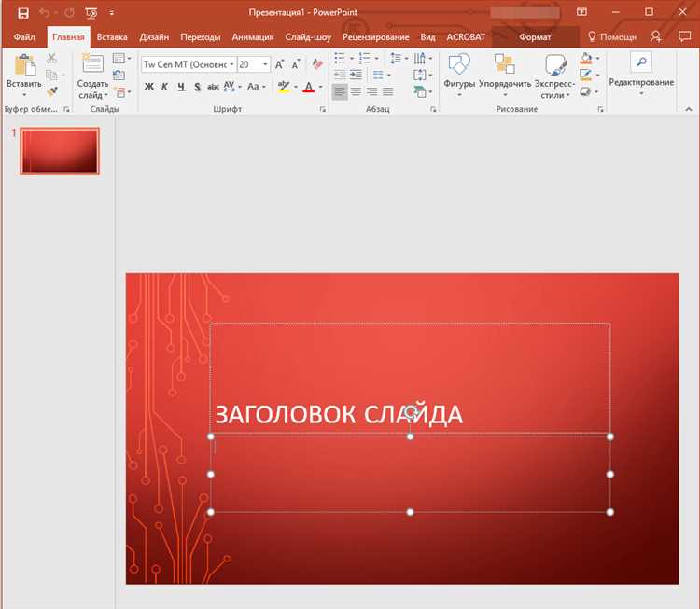Switch to the Вставка tab

[112, 37]
